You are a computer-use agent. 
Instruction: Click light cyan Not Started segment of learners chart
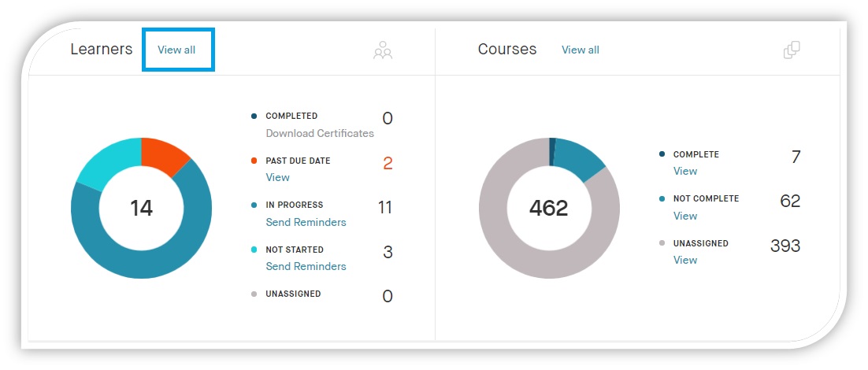113,163
